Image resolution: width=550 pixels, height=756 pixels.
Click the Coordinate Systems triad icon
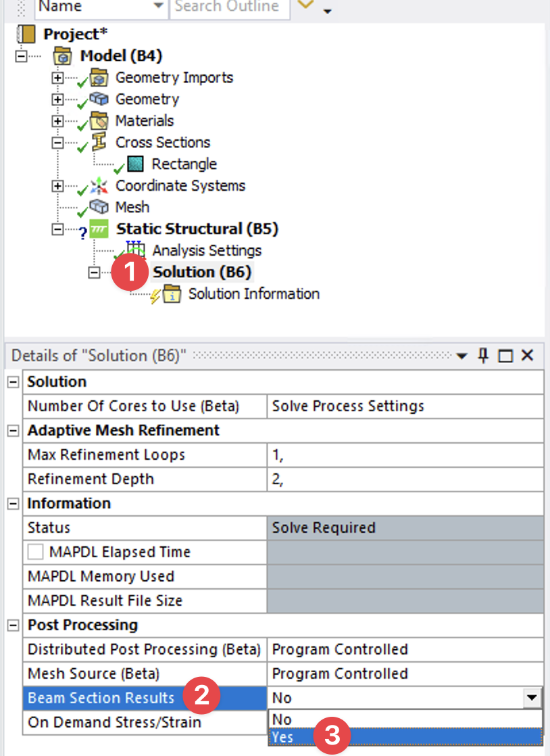100,186
